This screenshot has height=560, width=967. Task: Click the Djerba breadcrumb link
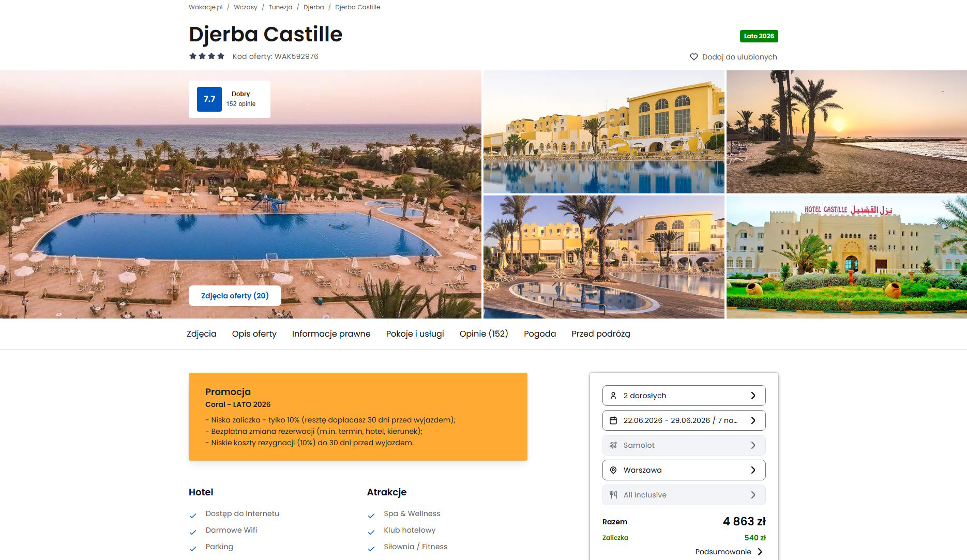[x=314, y=7]
